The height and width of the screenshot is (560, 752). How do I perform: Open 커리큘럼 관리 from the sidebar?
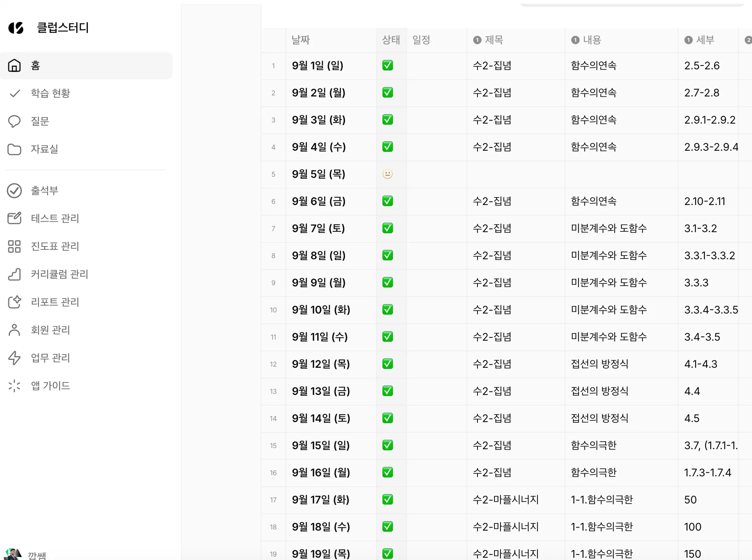(59, 274)
